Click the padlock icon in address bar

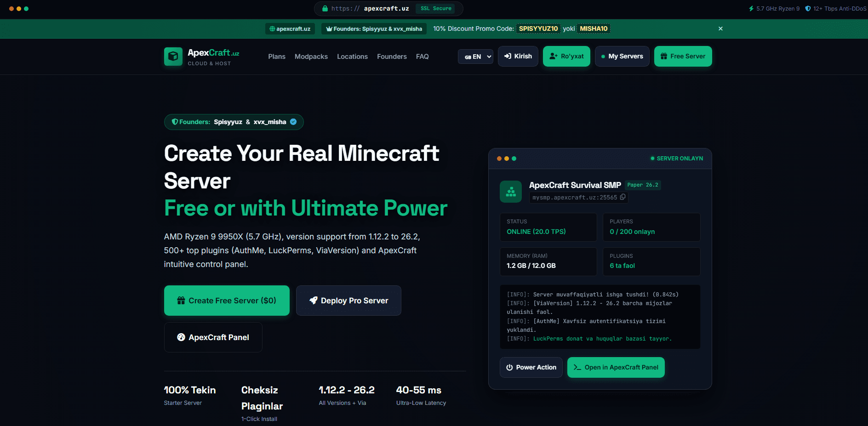[x=325, y=8]
